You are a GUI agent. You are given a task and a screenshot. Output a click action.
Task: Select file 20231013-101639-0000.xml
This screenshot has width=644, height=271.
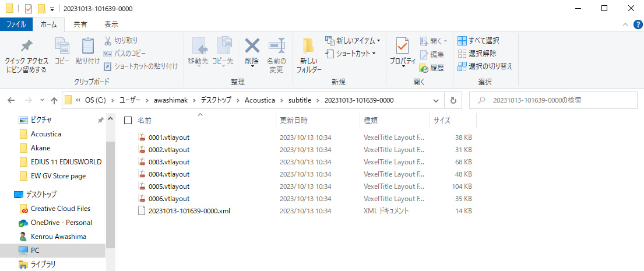189,211
